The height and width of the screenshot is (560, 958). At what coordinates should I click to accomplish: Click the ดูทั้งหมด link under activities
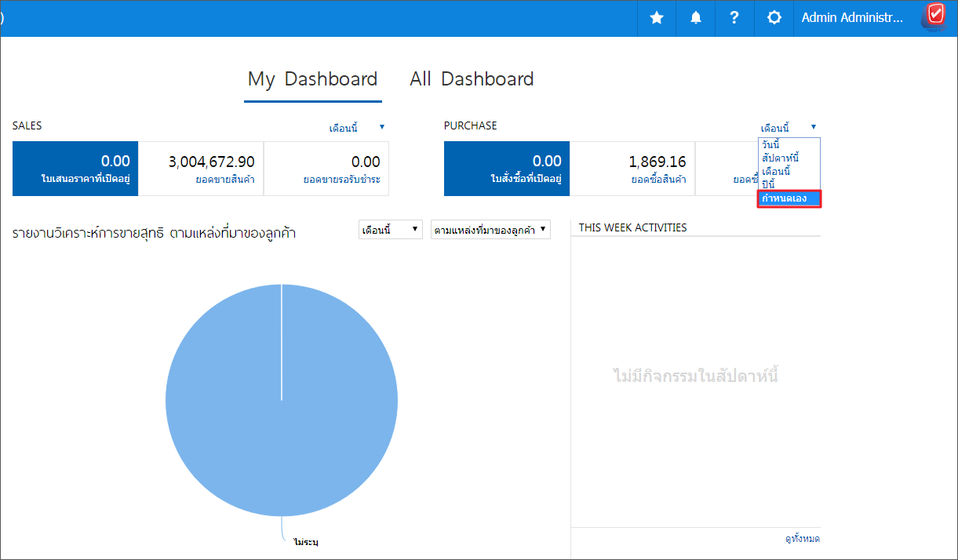(802, 539)
